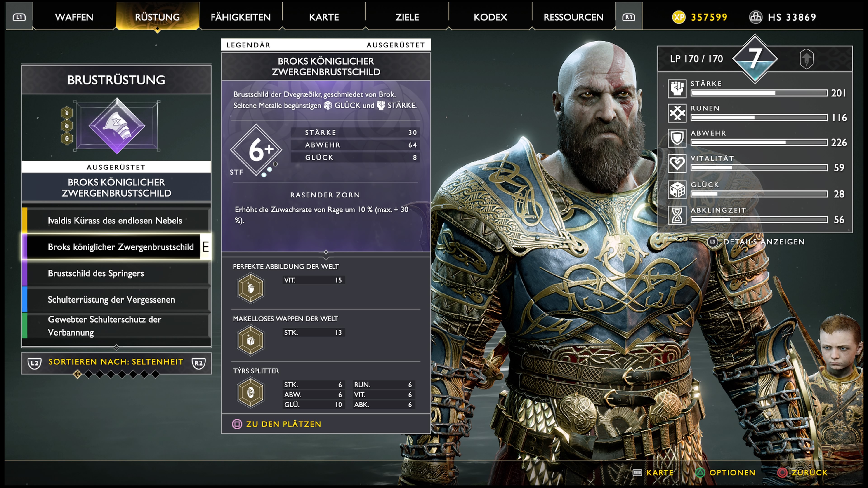The width and height of the screenshot is (868, 488).
Task: Open the Týrs Splitter enchantment socket
Action: (250, 392)
